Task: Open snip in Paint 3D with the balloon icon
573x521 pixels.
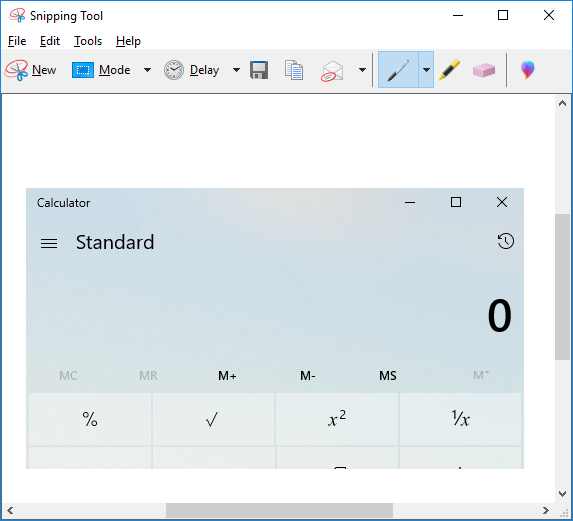Action: [527, 70]
